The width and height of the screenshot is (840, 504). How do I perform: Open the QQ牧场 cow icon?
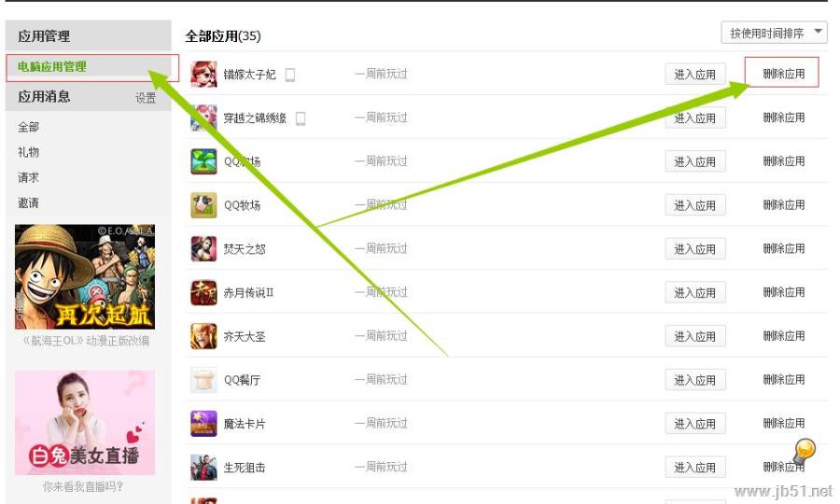click(203, 205)
